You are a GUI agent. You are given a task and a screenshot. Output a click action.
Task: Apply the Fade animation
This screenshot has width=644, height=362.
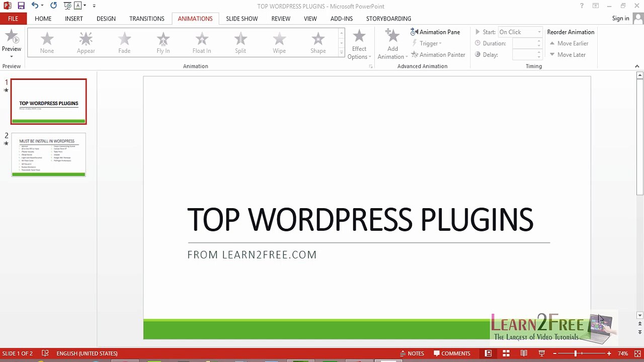pos(124,43)
